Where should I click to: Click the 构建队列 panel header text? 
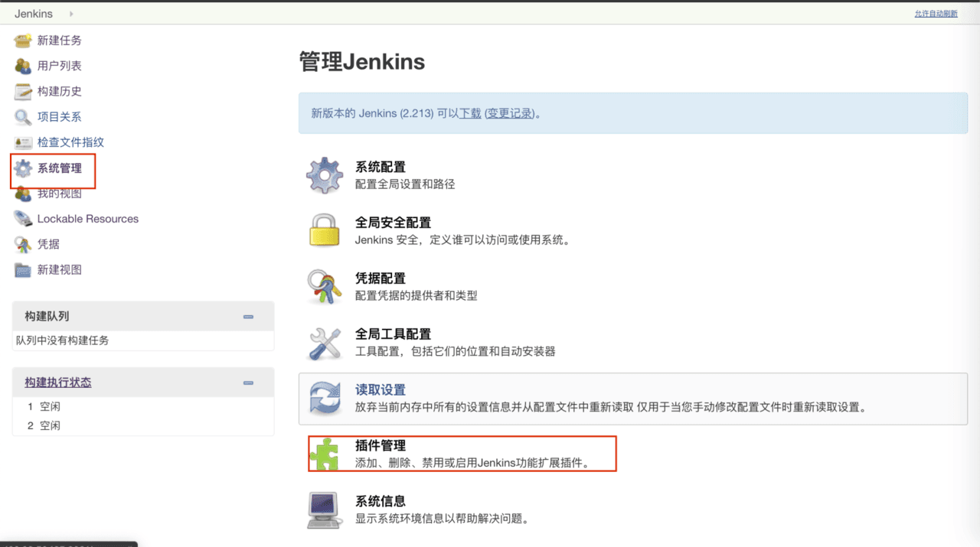(47, 316)
